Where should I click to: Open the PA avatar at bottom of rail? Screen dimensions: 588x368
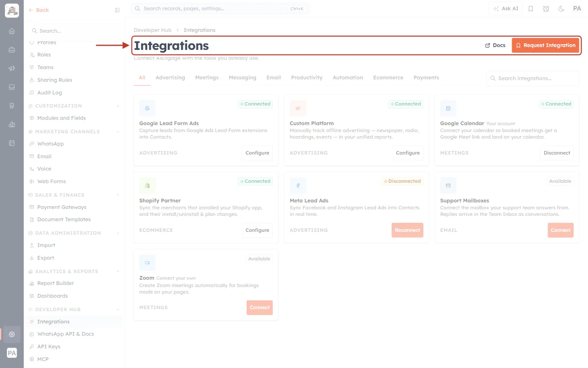(x=12, y=353)
